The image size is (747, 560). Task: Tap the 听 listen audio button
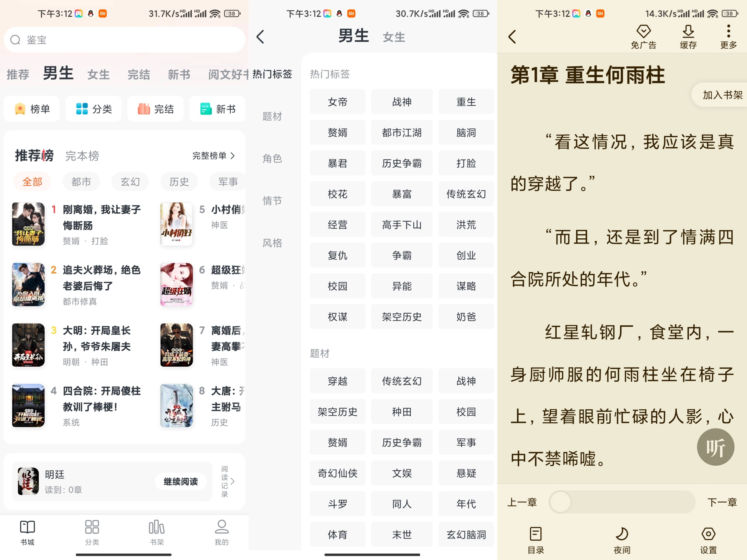[716, 447]
